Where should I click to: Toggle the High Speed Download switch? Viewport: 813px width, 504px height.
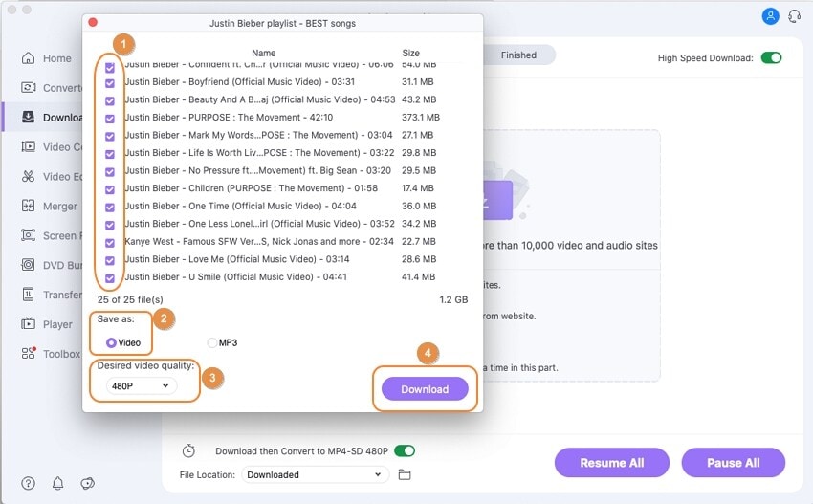coord(771,58)
